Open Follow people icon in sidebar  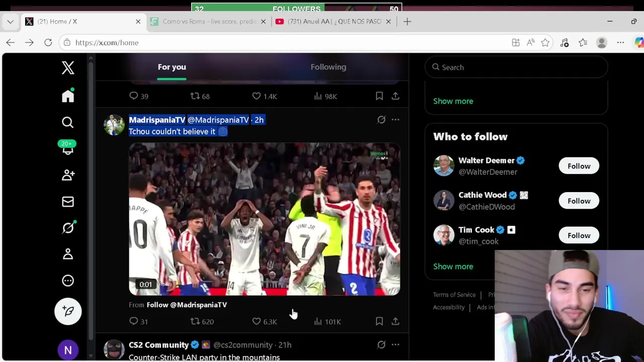point(68,175)
